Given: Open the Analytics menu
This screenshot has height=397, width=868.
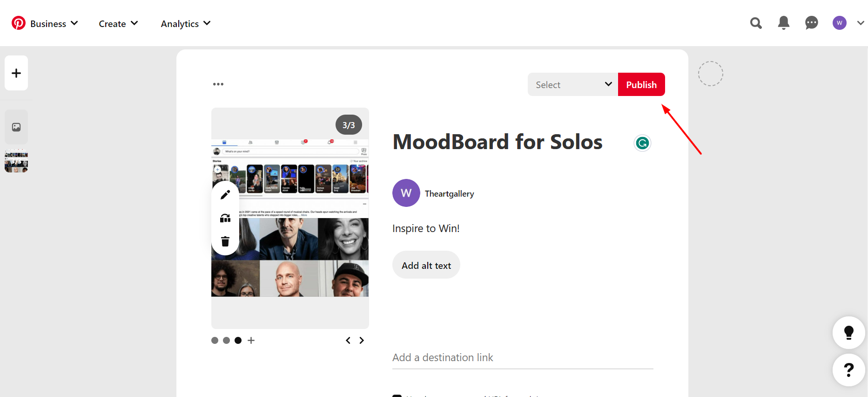Looking at the screenshot, I should pyautogui.click(x=185, y=24).
